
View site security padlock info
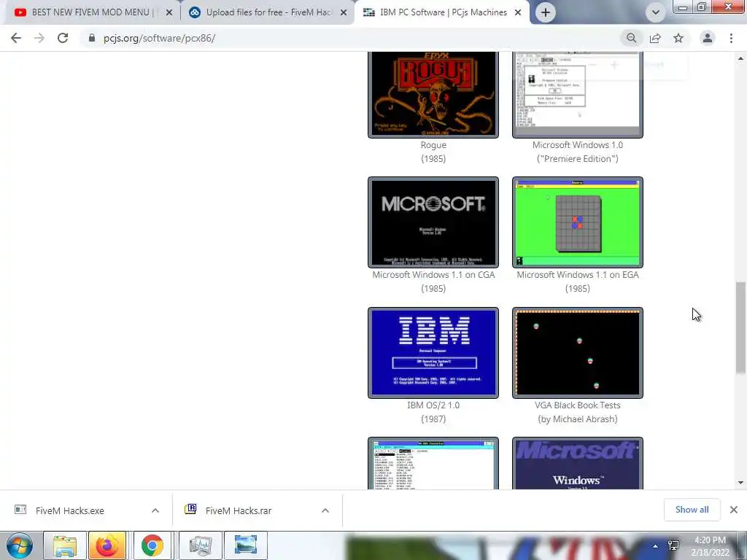click(92, 38)
